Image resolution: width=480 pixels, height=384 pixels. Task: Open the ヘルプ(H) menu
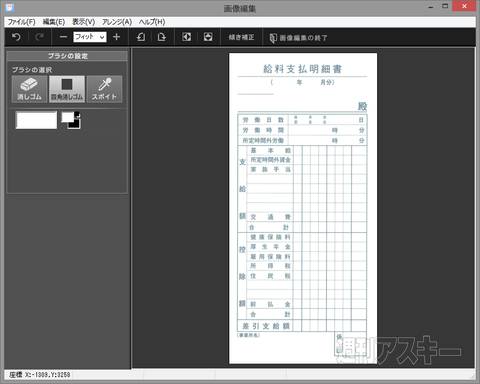[x=152, y=22]
